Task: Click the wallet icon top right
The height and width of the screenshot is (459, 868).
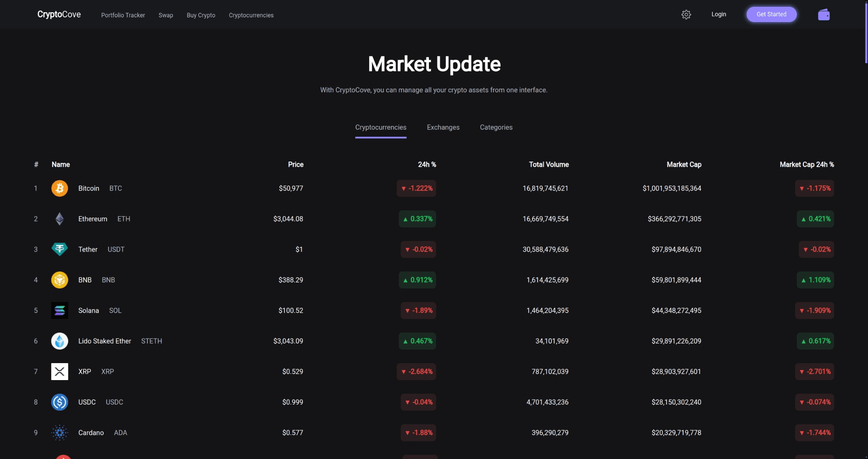Action: pyautogui.click(x=824, y=14)
